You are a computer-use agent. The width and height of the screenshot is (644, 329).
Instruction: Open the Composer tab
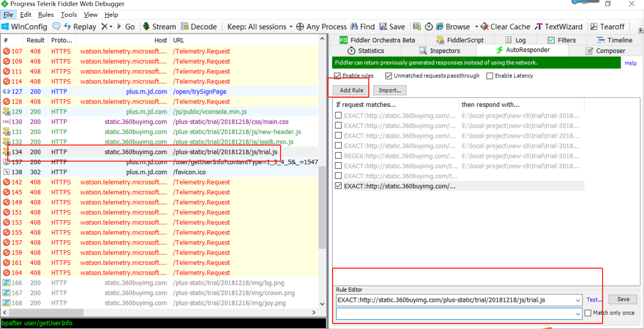(605, 51)
